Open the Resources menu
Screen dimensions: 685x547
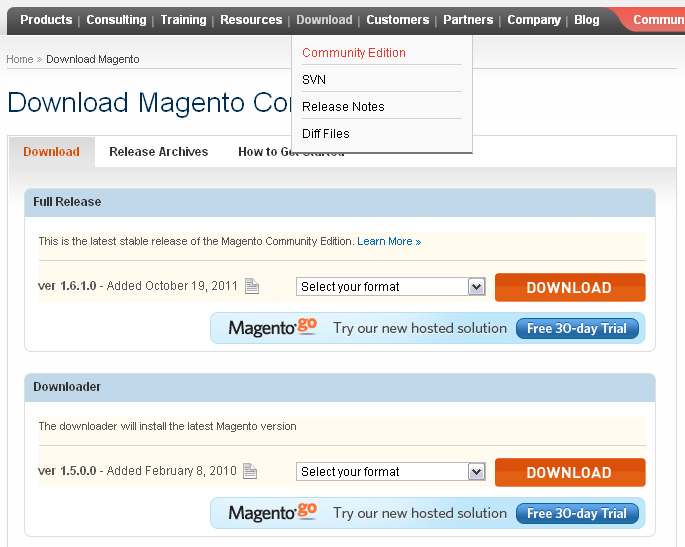251,20
